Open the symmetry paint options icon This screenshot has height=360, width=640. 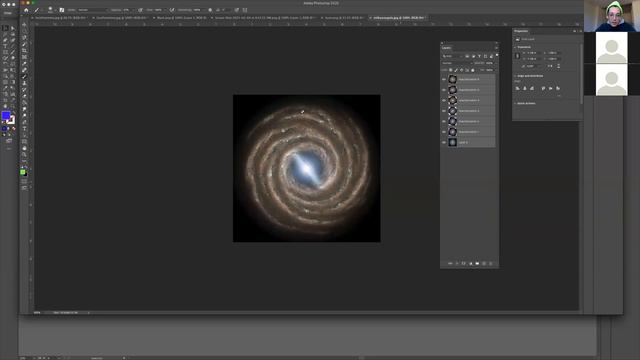[245, 10]
